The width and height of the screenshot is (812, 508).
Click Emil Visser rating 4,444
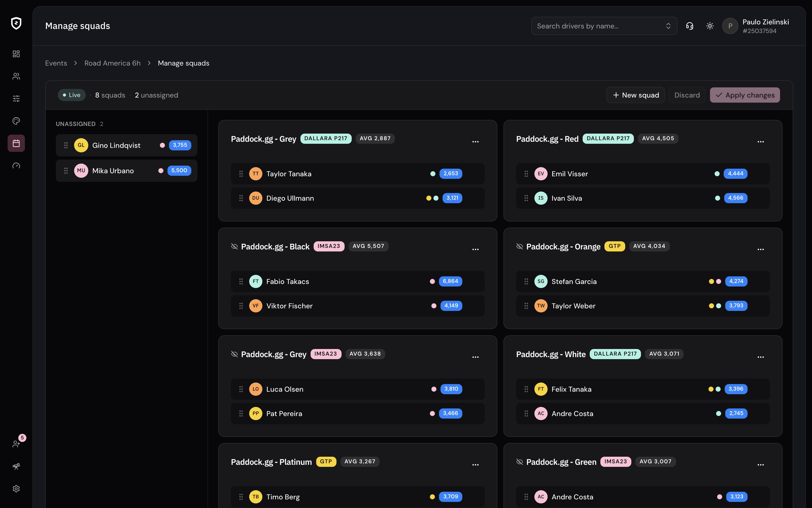[736, 174]
